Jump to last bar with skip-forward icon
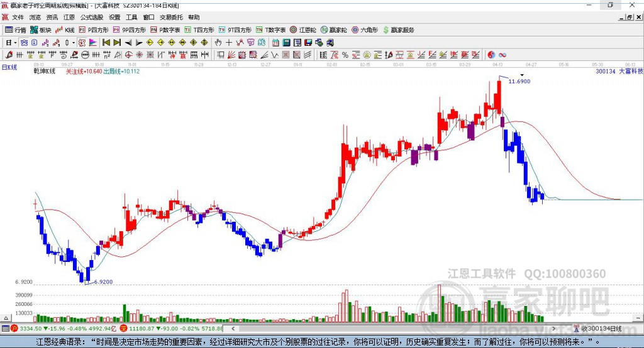 (117, 43)
